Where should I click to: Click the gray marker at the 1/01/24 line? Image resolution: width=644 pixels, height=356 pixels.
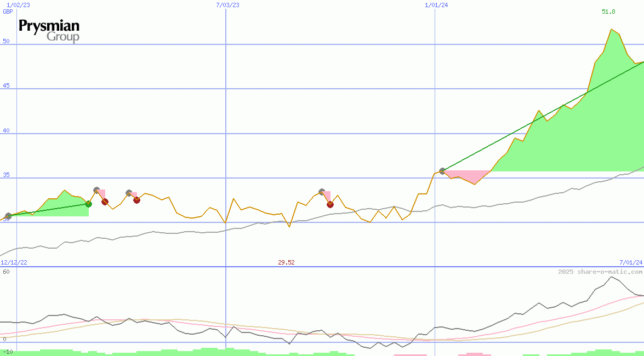point(442,171)
